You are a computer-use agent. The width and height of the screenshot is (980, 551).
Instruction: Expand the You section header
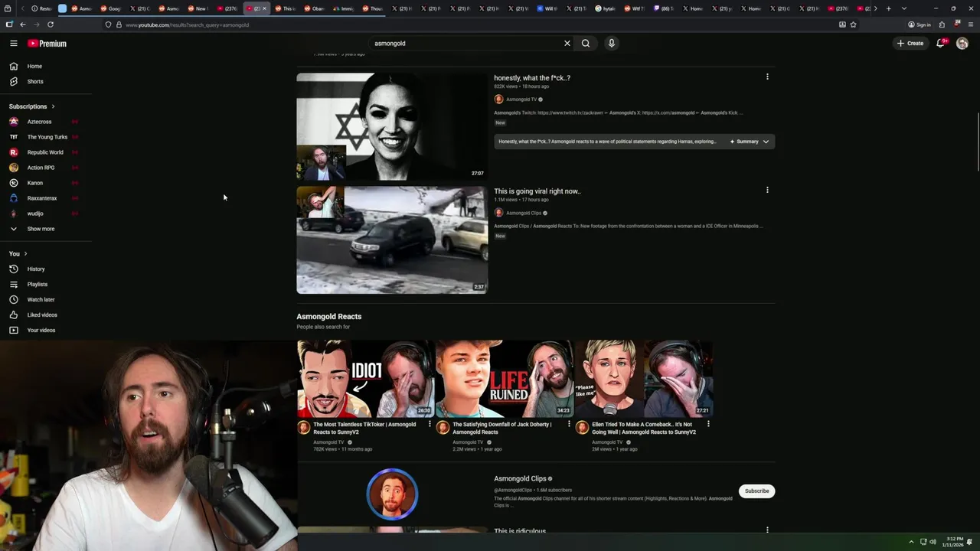[18, 253]
